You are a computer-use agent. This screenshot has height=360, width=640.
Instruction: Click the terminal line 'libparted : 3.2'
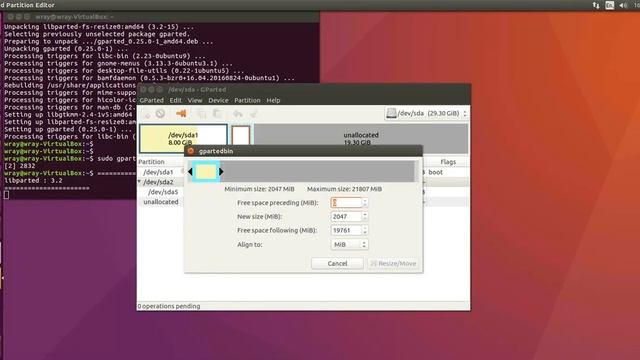click(33, 180)
